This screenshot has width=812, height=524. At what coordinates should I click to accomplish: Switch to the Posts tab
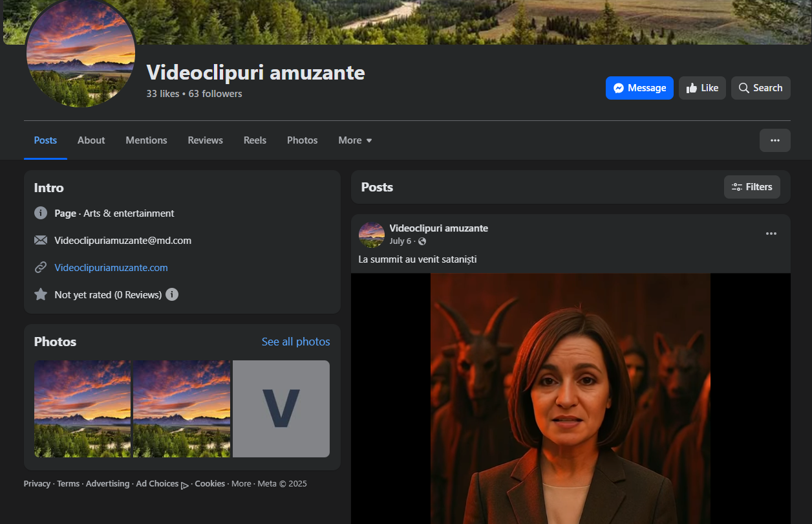[x=45, y=140]
